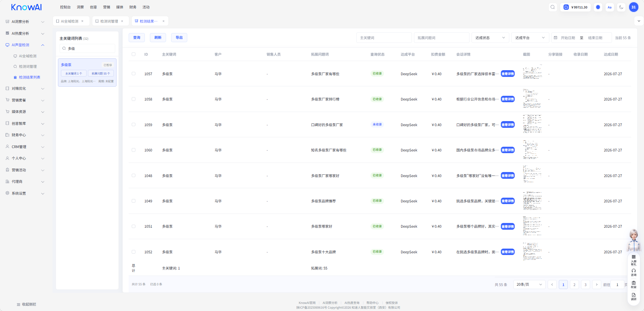Screen dimensions: 644x311
Task: Open the 入群有礼 QR icon
Action: click(x=634, y=260)
